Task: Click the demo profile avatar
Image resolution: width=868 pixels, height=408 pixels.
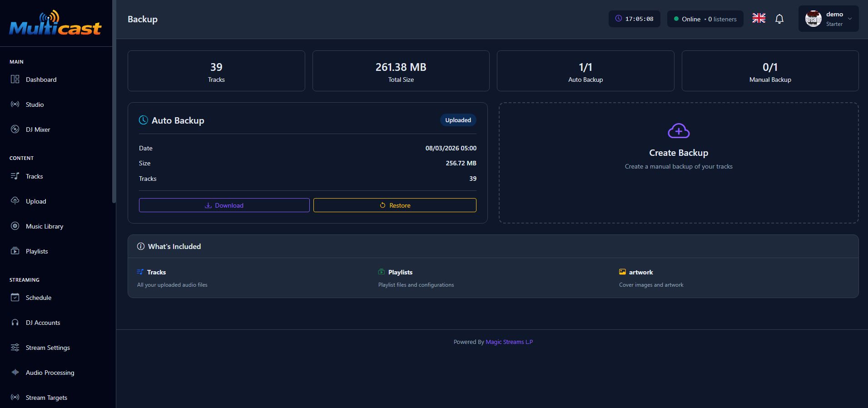Action: (x=813, y=19)
